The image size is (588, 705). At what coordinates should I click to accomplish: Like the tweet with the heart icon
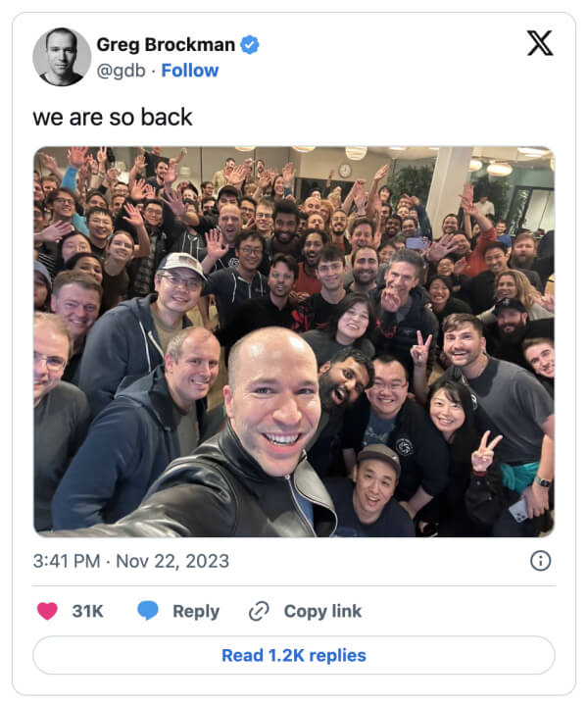tap(47, 611)
